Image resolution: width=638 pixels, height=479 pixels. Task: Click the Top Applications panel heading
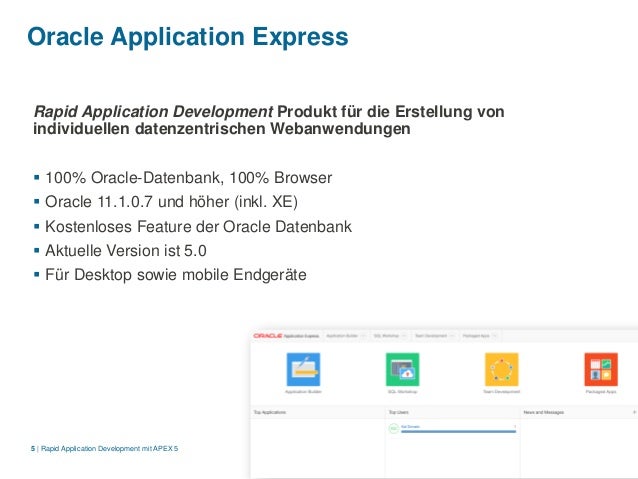click(x=270, y=412)
